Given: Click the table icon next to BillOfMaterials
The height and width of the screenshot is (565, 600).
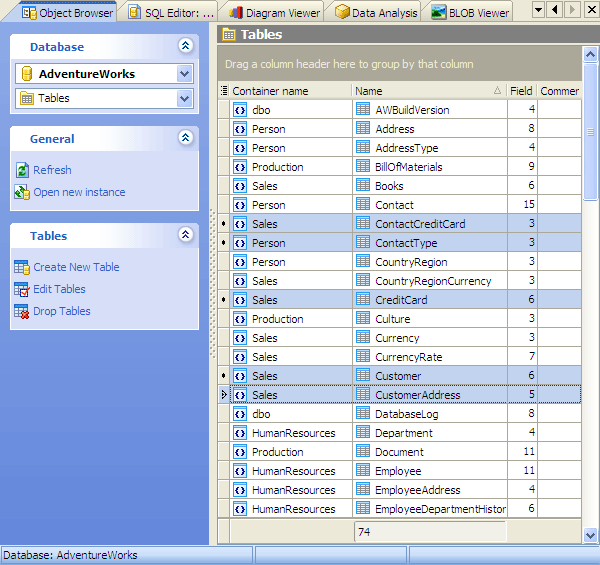Looking at the screenshot, I should (x=363, y=166).
